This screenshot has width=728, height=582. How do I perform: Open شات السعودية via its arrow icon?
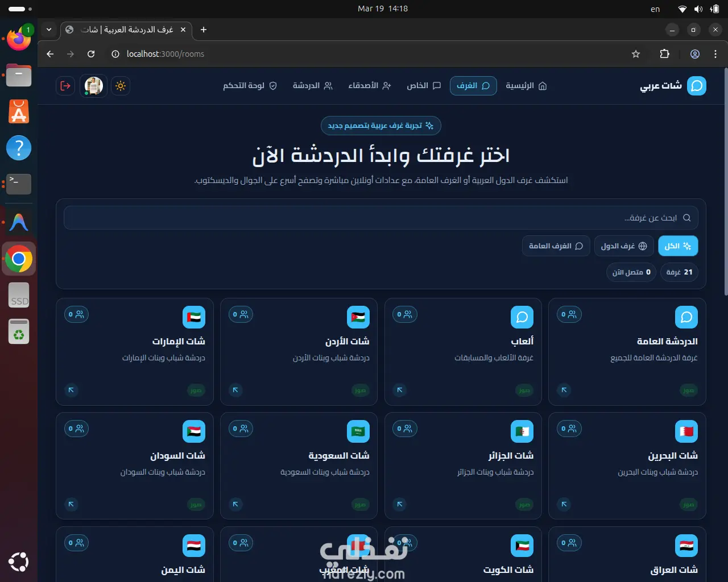pyautogui.click(x=235, y=504)
